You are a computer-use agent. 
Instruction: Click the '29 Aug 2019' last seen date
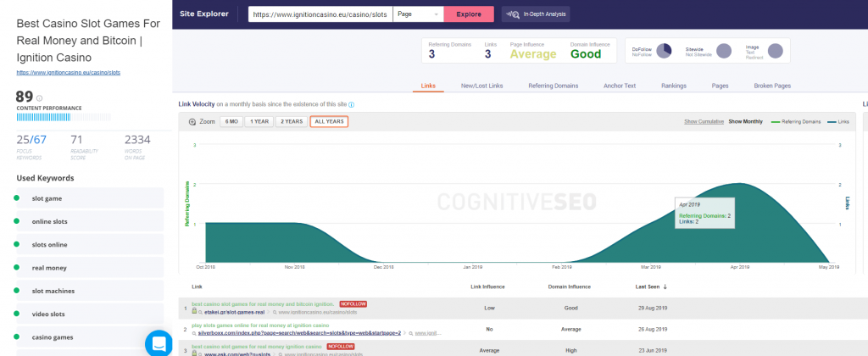pyautogui.click(x=652, y=308)
